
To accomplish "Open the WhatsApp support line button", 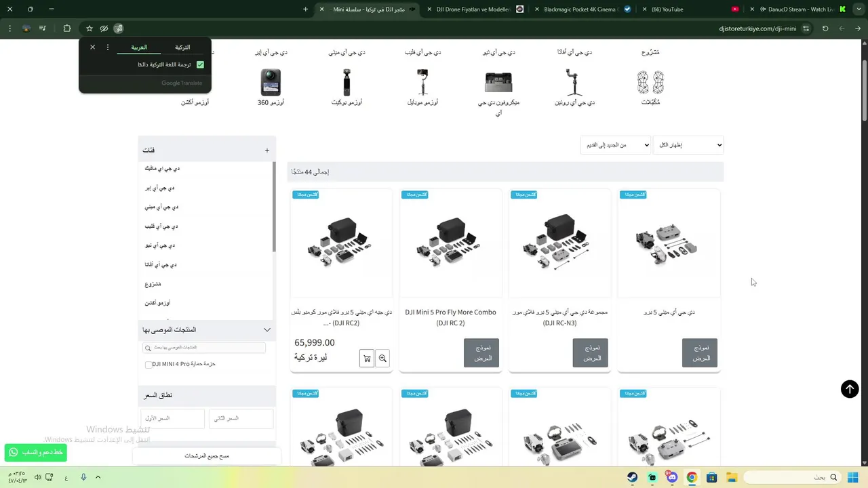I will coord(36,452).
